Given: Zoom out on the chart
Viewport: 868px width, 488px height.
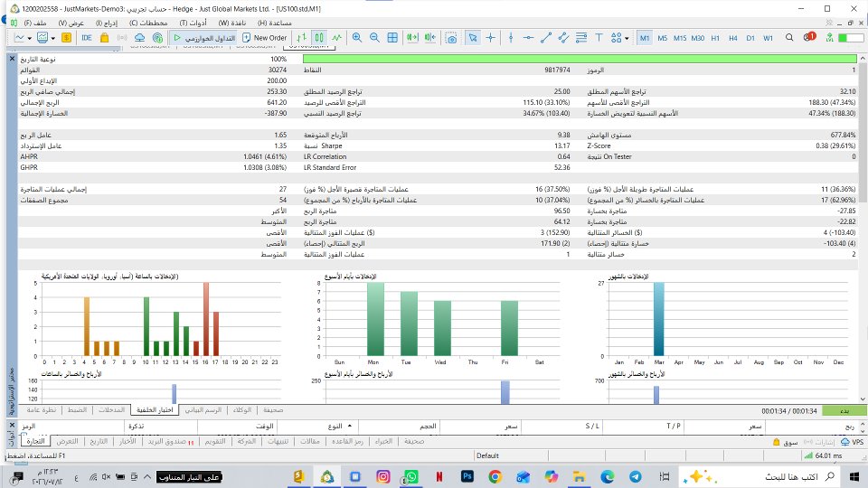Looking at the screenshot, I should (374, 38).
